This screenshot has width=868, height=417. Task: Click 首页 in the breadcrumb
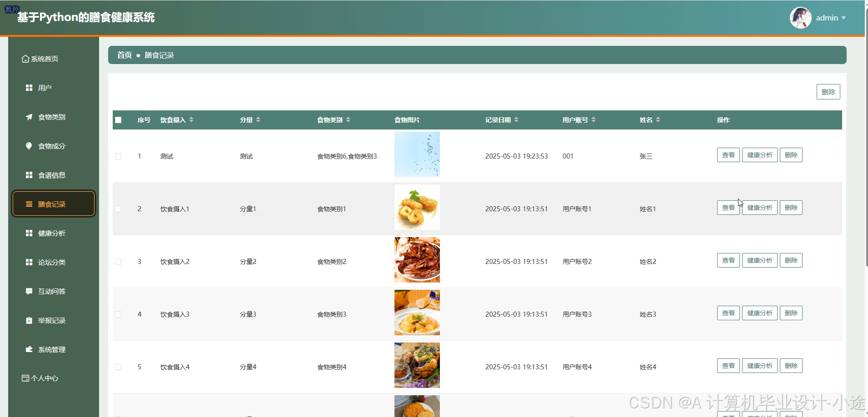(124, 55)
